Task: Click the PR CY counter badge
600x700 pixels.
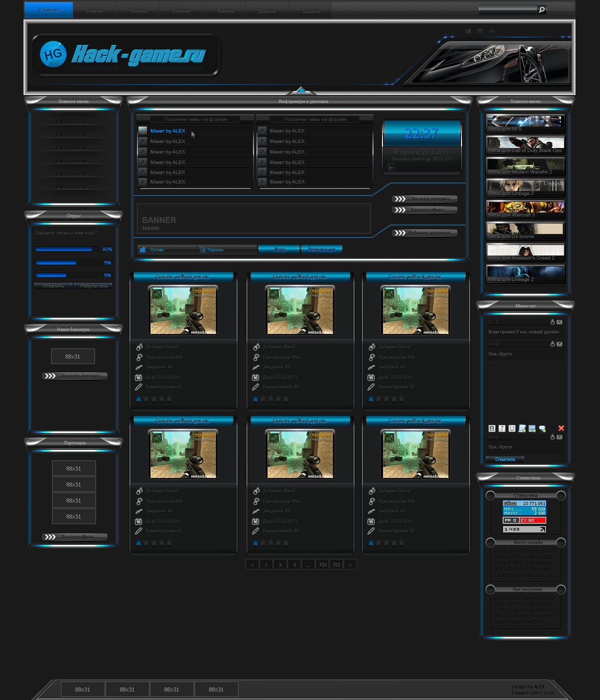Action: 524,520
